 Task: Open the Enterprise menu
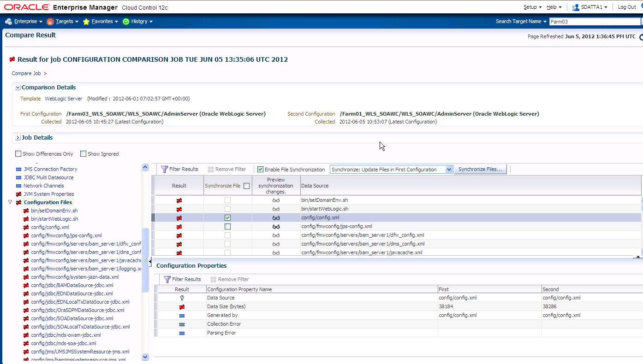24,21
